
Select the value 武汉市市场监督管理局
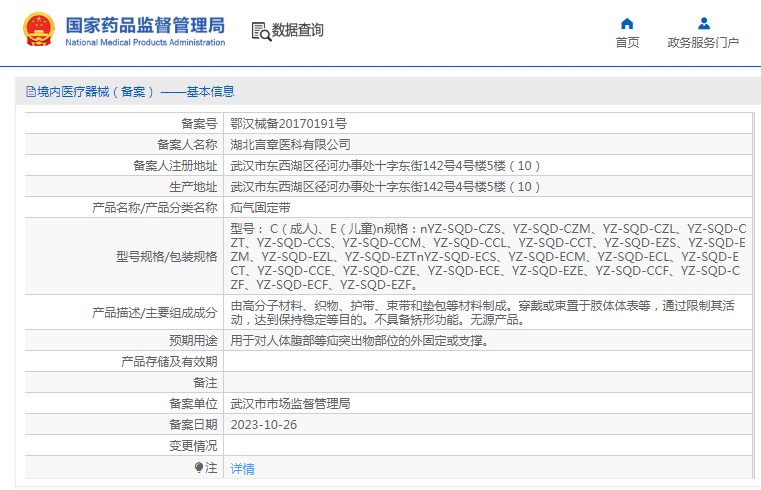tap(290, 404)
